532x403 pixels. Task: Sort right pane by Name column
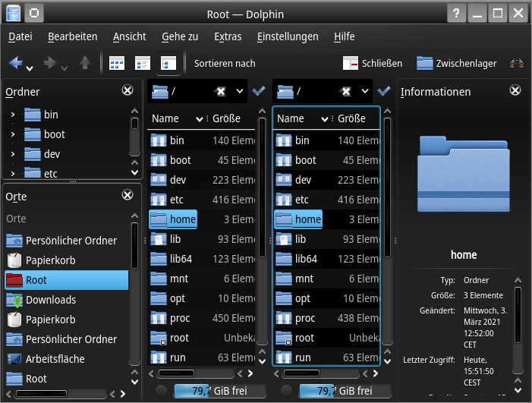[x=302, y=118]
